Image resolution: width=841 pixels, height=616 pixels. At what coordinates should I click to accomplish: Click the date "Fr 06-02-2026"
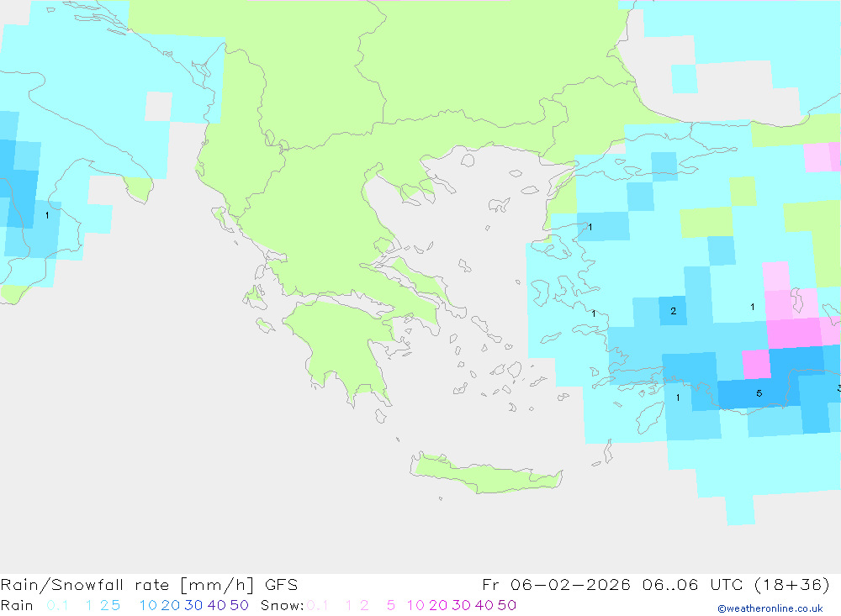pos(556,584)
